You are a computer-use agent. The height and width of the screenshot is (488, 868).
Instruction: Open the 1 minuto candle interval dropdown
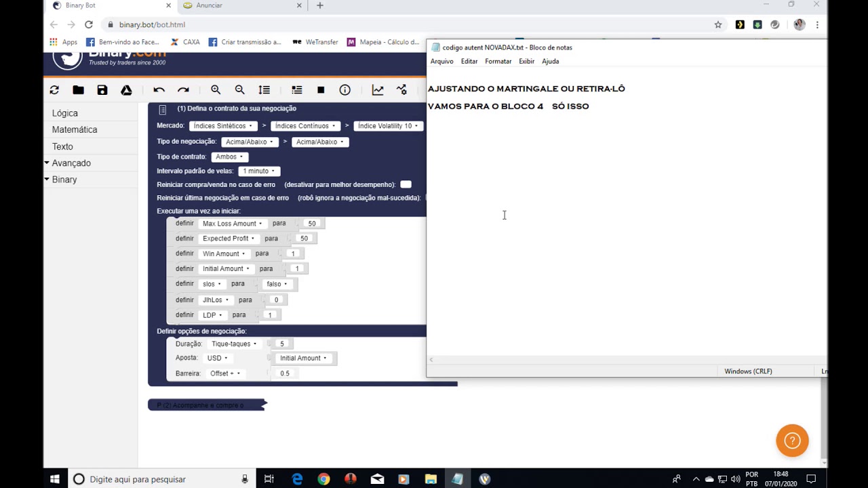tap(259, 171)
